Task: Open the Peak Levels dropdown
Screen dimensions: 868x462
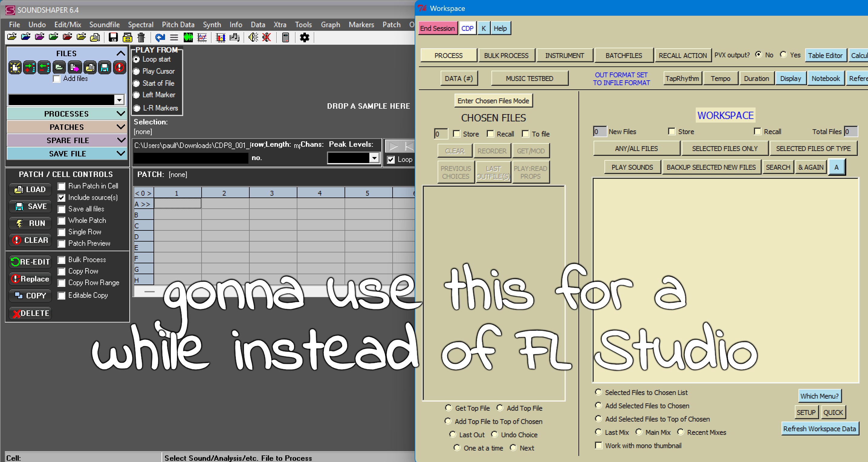Action: (x=374, y=158)
